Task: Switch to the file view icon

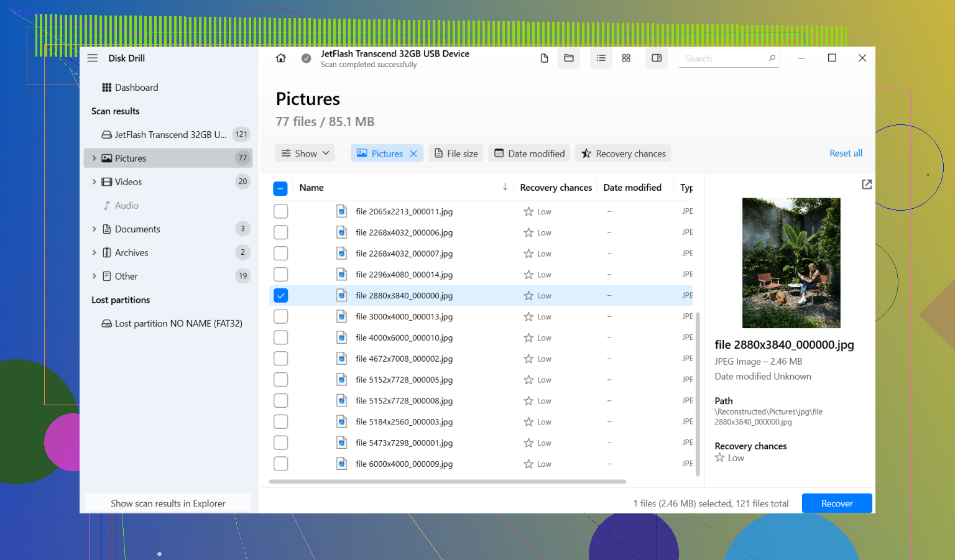Action: tap(544, 58)
